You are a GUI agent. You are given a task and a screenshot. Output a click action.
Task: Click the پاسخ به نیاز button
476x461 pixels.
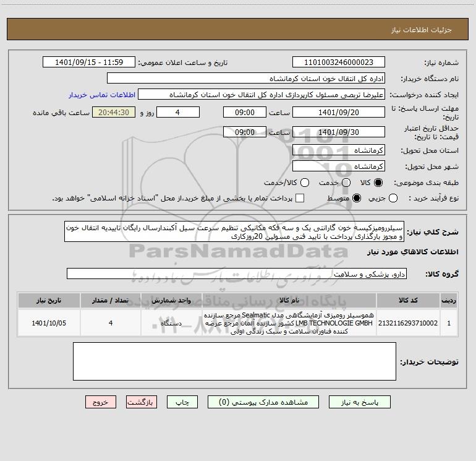pos(359,402)
